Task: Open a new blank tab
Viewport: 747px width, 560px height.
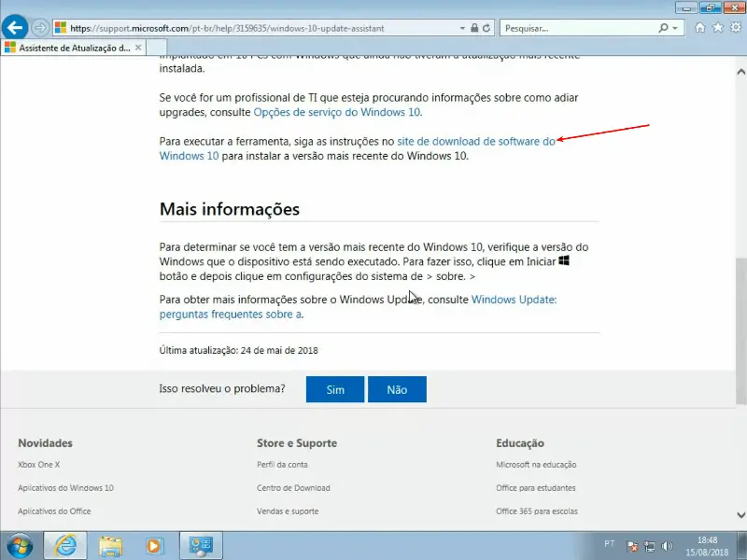Action: [157, 48]
